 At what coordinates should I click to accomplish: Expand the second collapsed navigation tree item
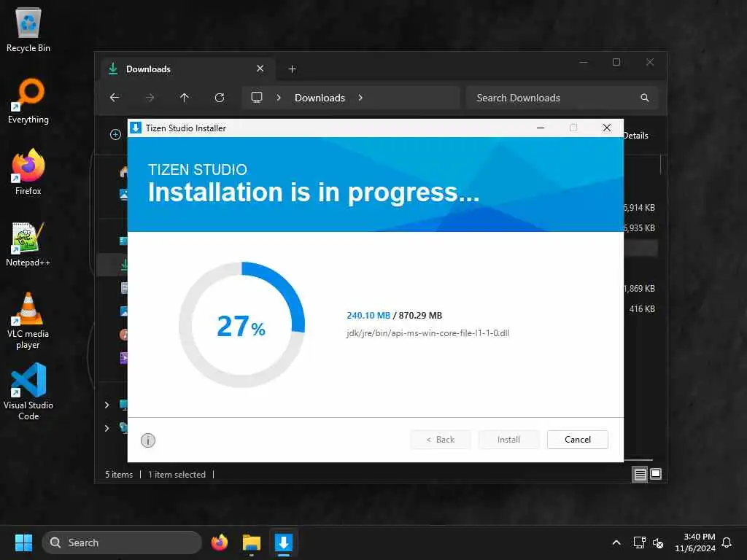[107, 428]
